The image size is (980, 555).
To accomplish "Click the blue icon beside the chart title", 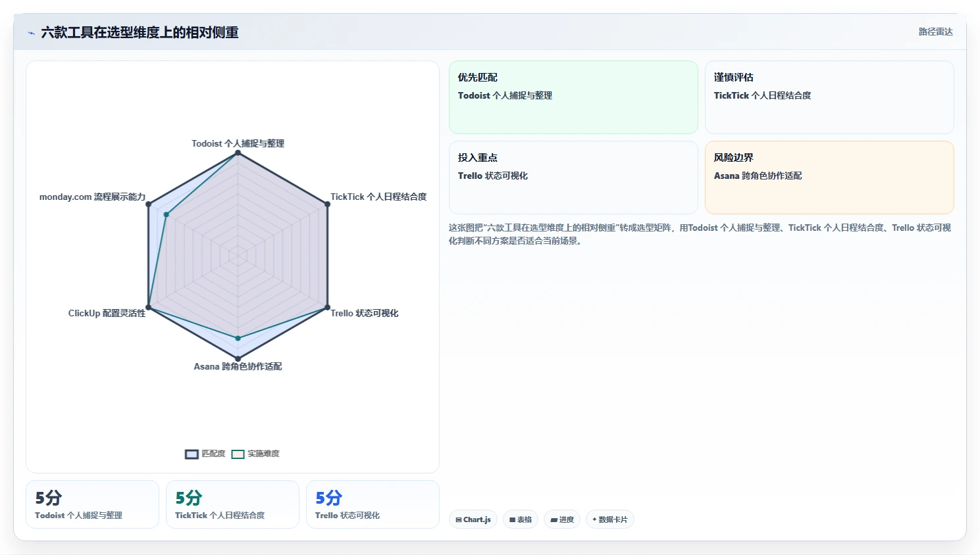I will pyautogui.click(x=31, y=33).
